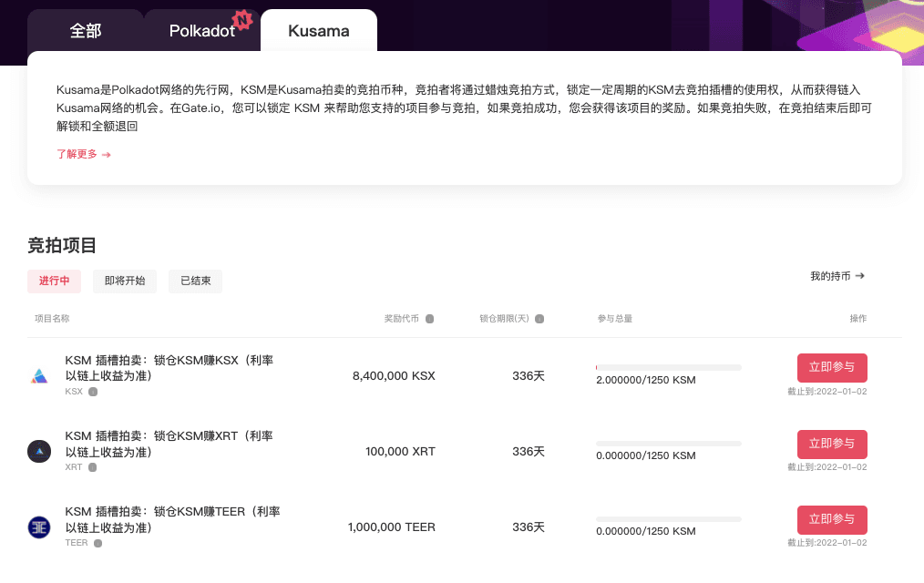The width and height of the screenshot is (924, 583).
Task: Open KSM 插槽拍卖 锁仓KSM赚TEER project title
Action: 172,519
